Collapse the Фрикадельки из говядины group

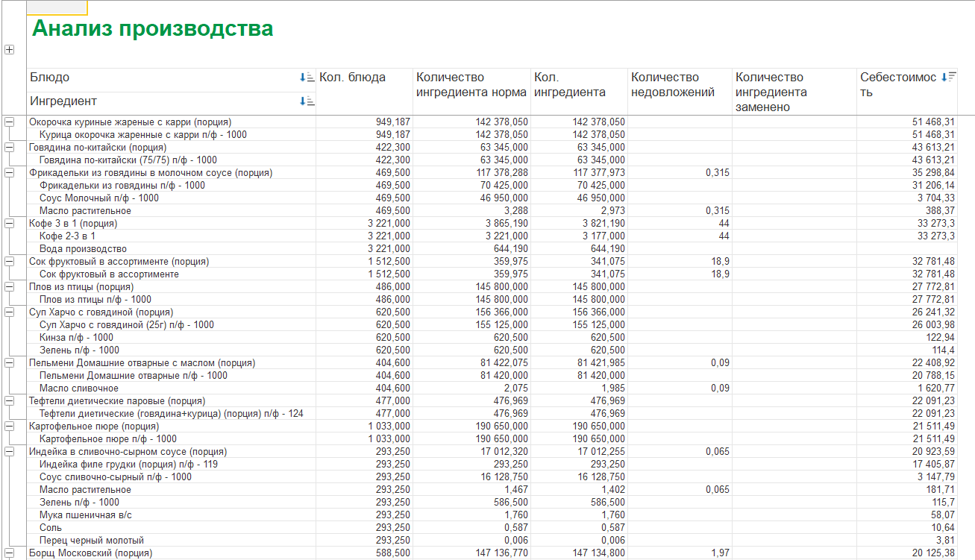click(x=10, y=173)
